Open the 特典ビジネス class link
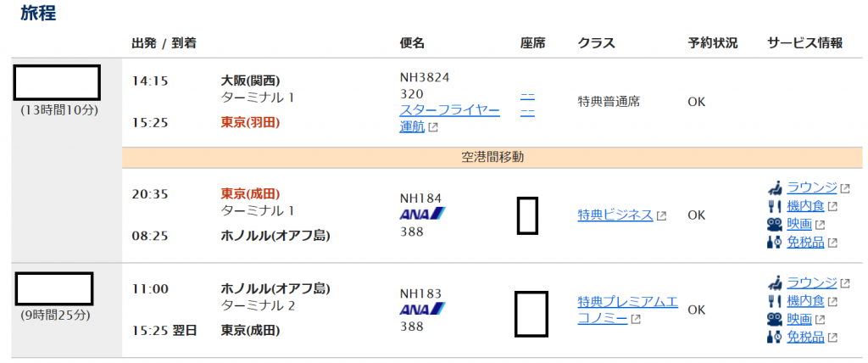 (x=615, y=215)
